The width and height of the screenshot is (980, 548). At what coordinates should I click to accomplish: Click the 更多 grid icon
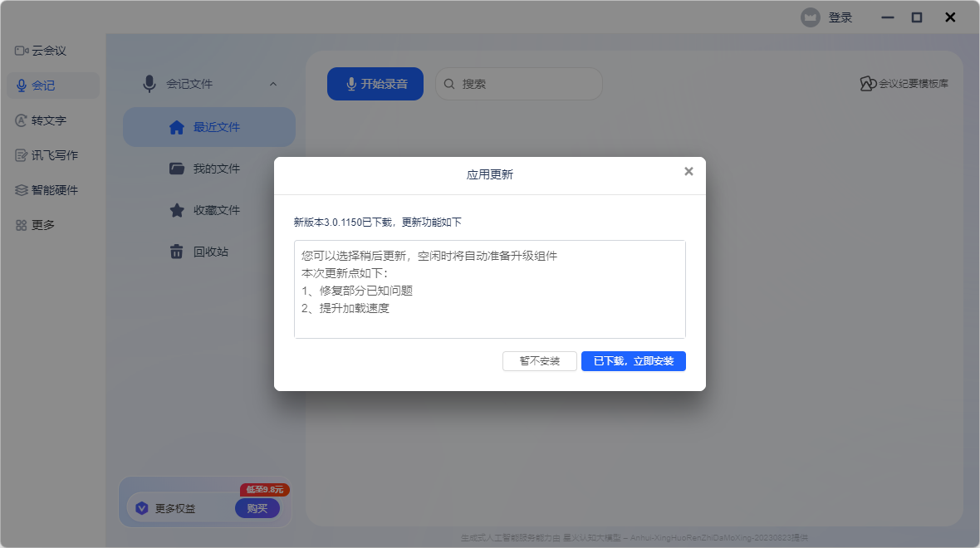pyautogui.click(x=22, y=225)
